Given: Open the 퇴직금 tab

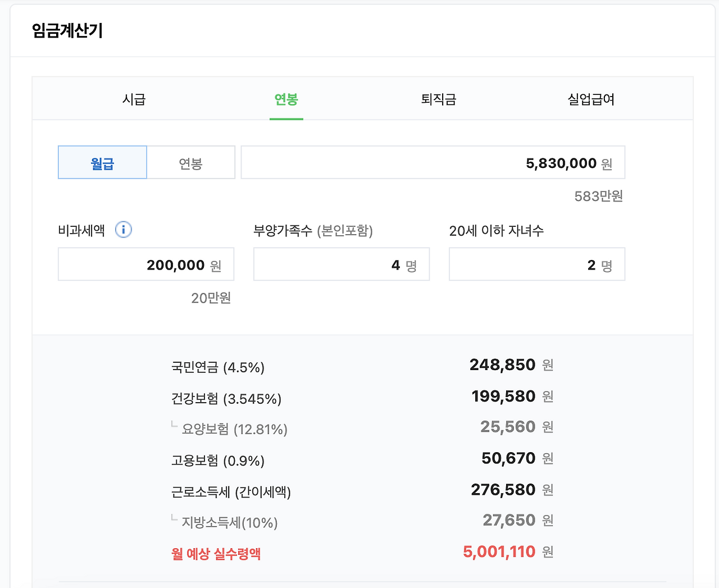Looking at the screenshot, I should click(439, 99).
